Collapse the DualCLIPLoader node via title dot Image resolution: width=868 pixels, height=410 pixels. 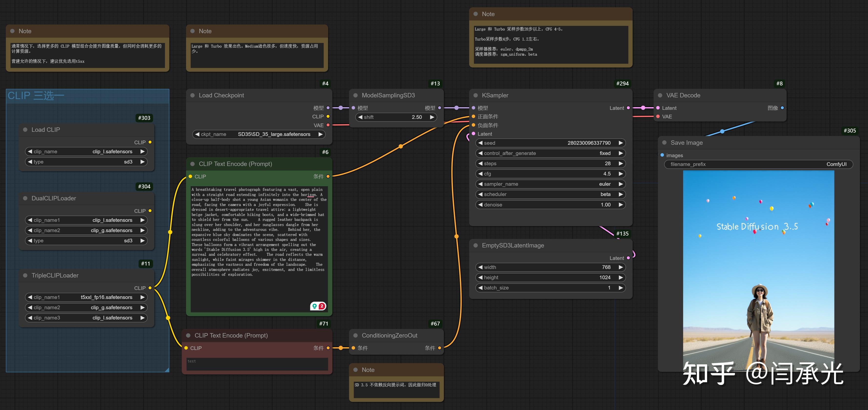[25, 198]
